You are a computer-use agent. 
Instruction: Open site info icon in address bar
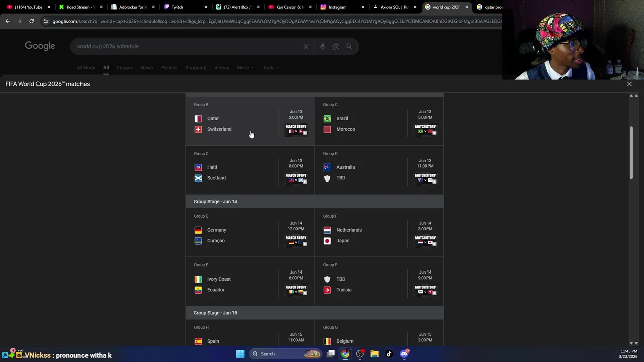(46, 21)
